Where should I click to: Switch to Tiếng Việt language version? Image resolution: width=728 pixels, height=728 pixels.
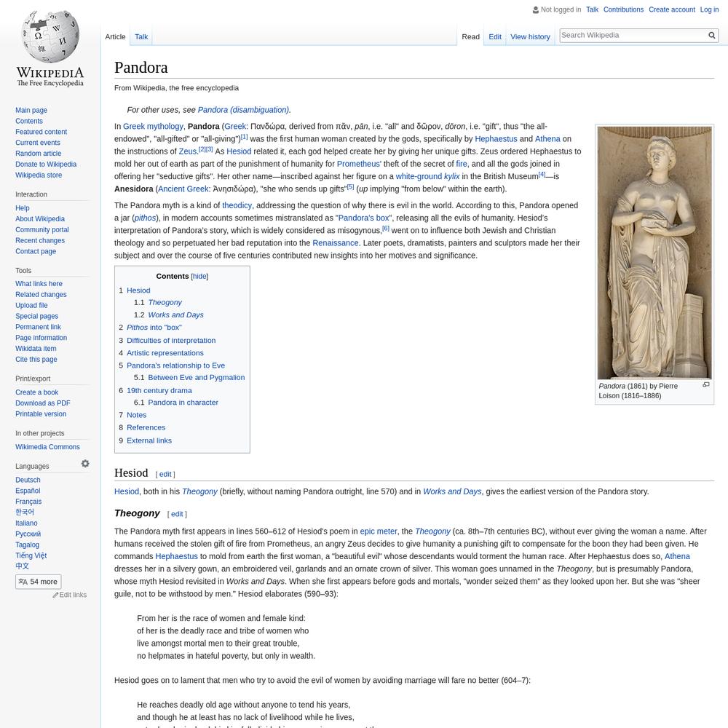(x=31, y=555)
